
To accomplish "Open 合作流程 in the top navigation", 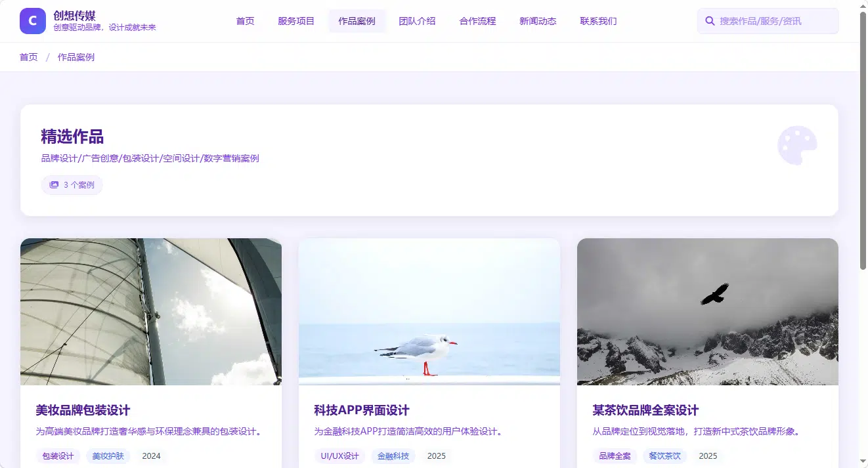I will tap(477, 21).
